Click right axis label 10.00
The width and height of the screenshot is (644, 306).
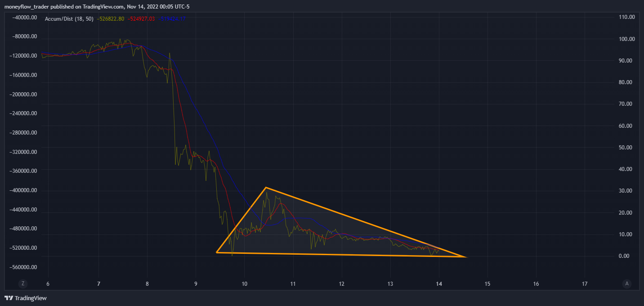pos(626,234)
